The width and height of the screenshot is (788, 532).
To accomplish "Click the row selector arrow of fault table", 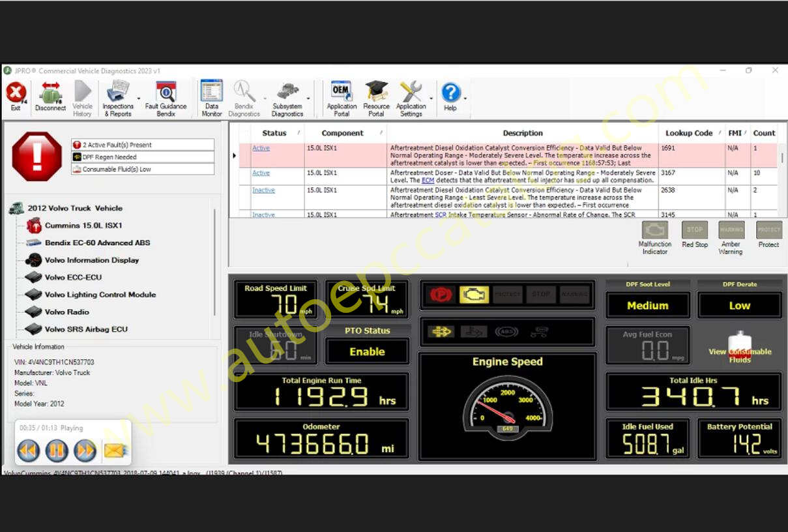I will [x=234, y=155].
